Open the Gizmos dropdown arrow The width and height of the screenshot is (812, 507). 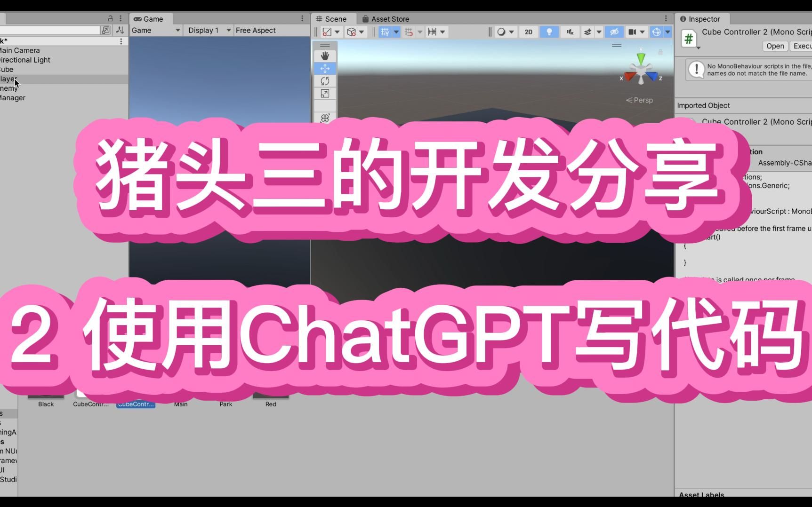pos(667,32)
